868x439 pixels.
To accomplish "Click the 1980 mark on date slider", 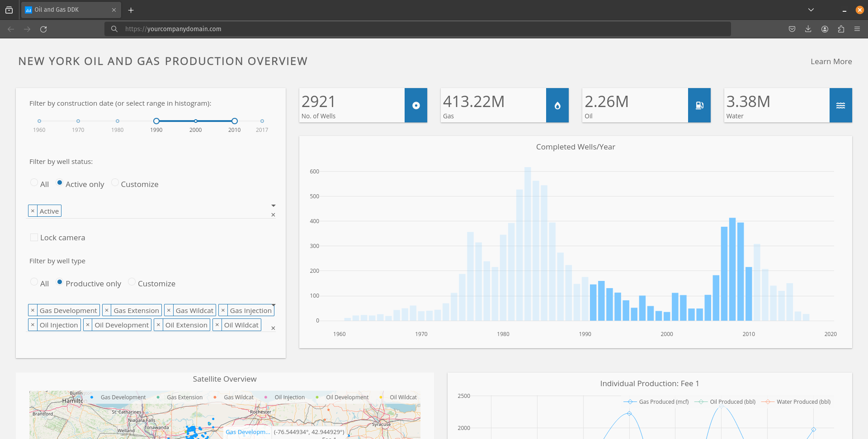I will click(118, 121).
